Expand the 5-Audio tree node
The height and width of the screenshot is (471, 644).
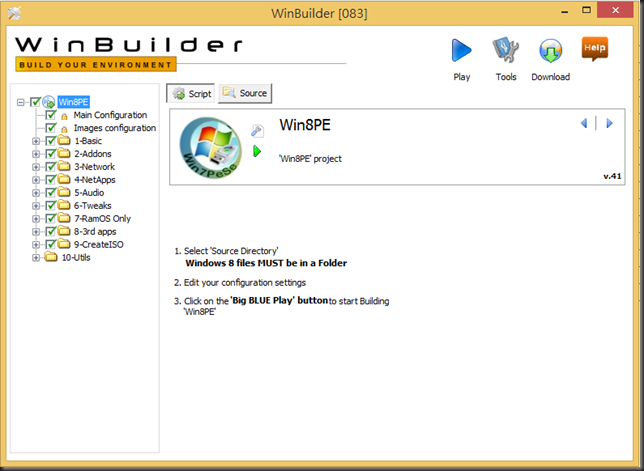coord(36,193)
